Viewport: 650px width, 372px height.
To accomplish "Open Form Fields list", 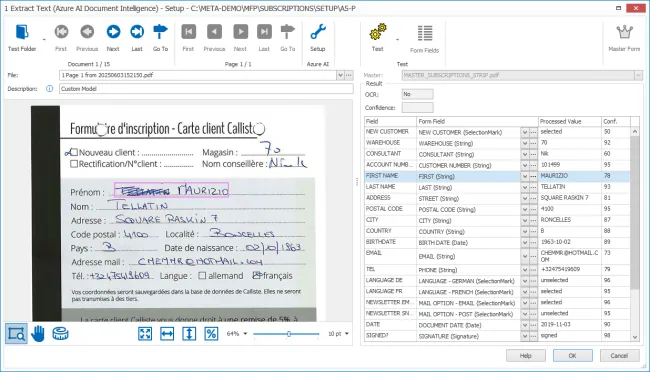I will [x=424, y=39].
